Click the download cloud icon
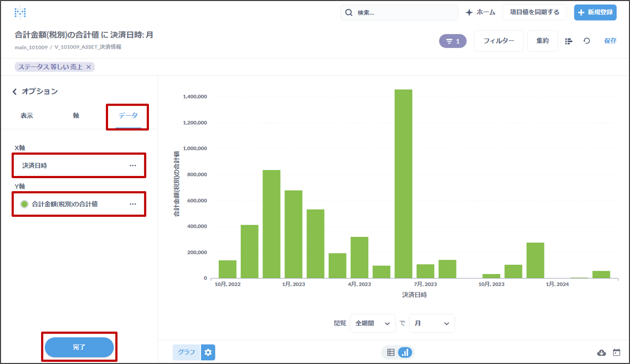The height and width of the screenshot is (364, 630). [x=601, y=352]
